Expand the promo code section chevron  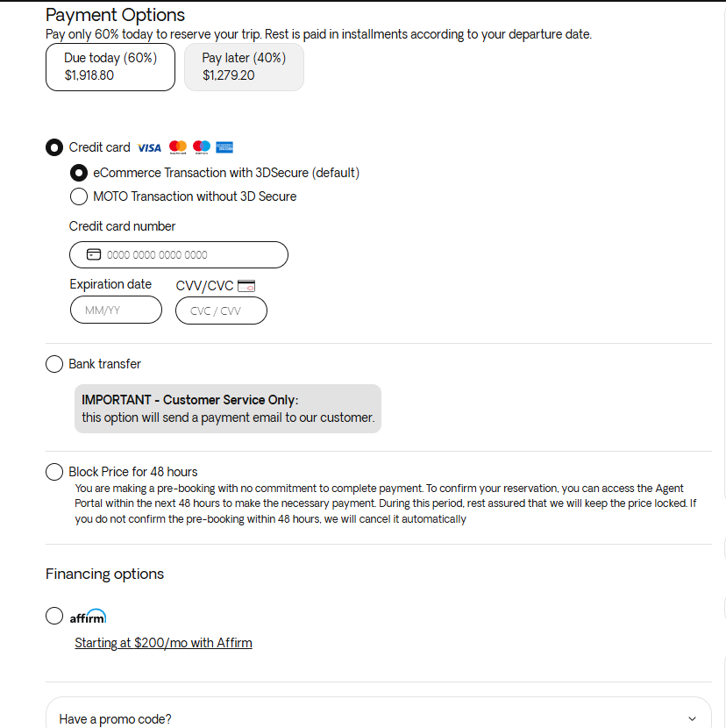tap(693, 719)
